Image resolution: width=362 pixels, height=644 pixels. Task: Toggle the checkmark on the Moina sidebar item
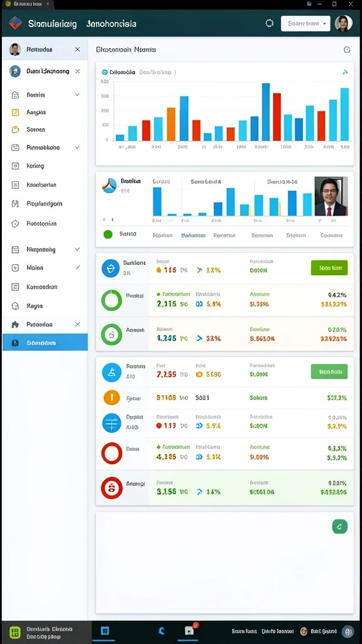click(x=77, y=267)
